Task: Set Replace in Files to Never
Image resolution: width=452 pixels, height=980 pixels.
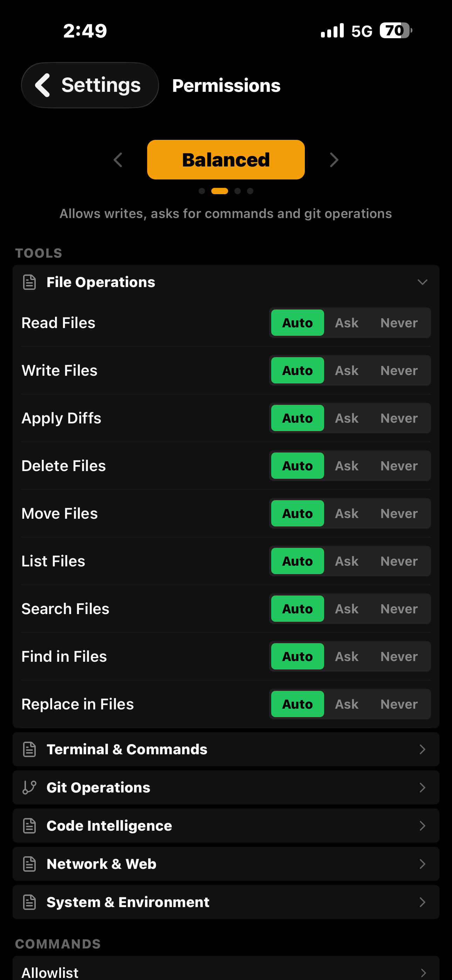Action: point(399,704)
